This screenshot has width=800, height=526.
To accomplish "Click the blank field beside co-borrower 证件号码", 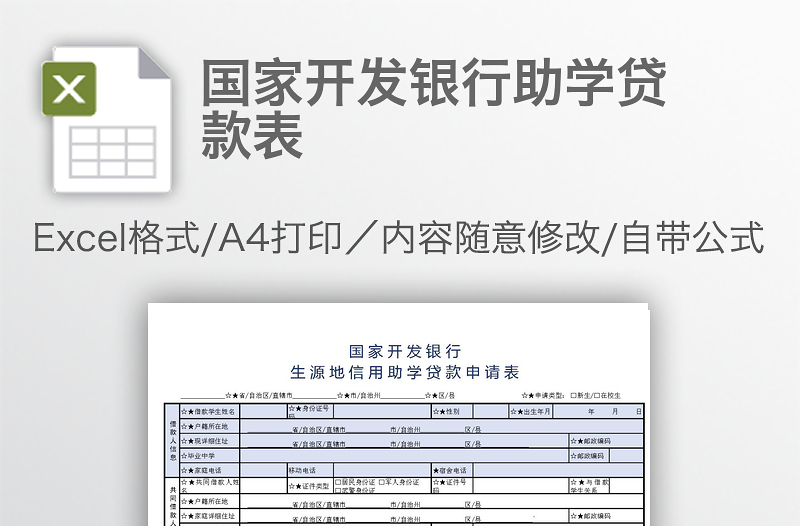I will click(521, 485).
